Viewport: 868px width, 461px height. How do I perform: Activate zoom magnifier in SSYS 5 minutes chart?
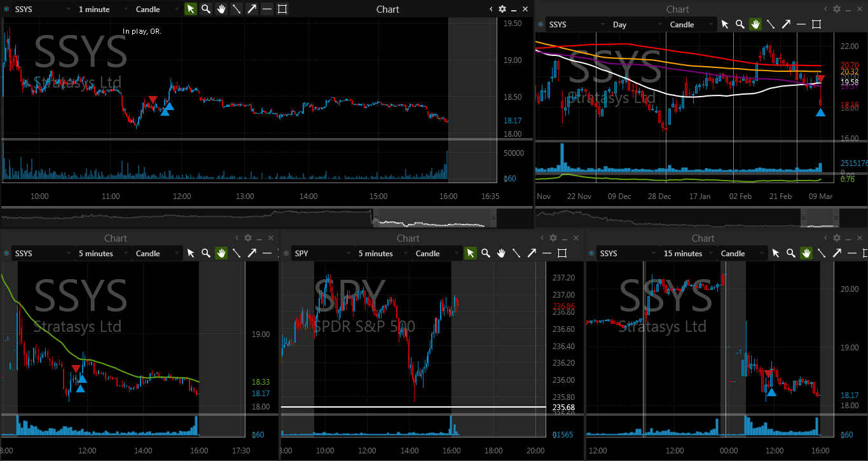tap(206, 253)
